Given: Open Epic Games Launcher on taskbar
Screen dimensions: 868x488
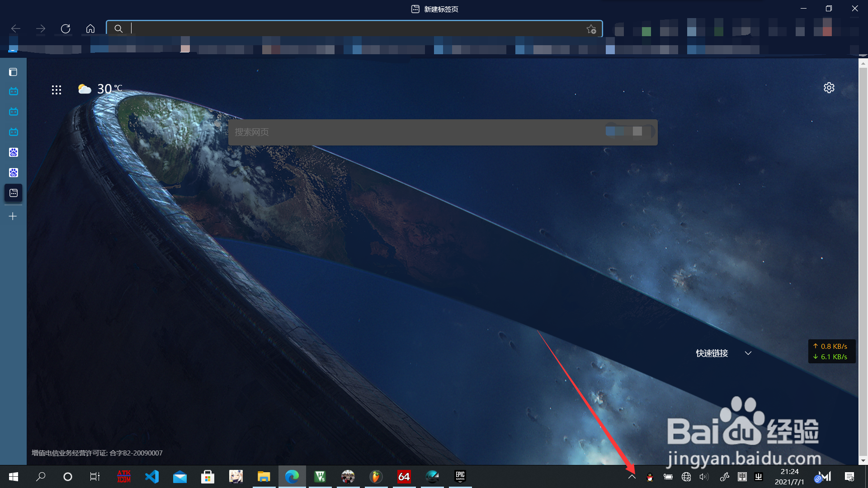Looking at the screenshot, I should coord(460,477).
